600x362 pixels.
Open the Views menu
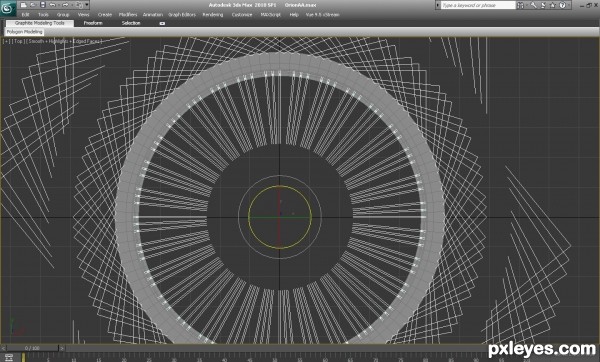click(83, 15)
